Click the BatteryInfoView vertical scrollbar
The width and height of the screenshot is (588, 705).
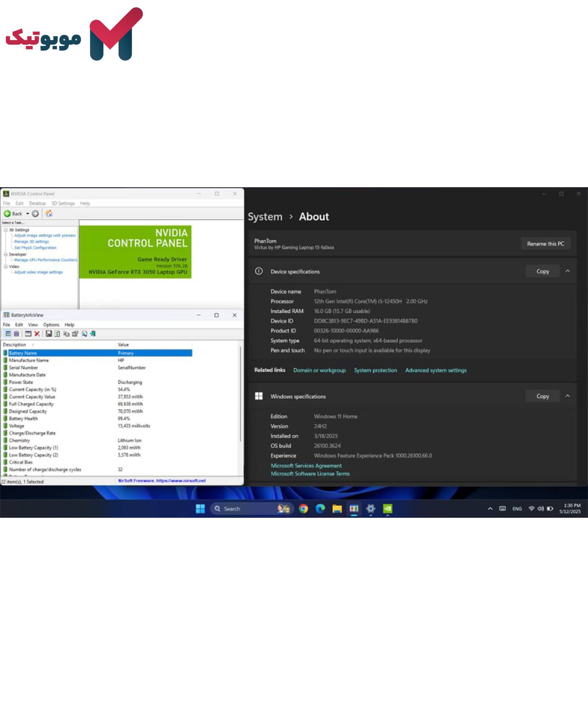[241, 394]
